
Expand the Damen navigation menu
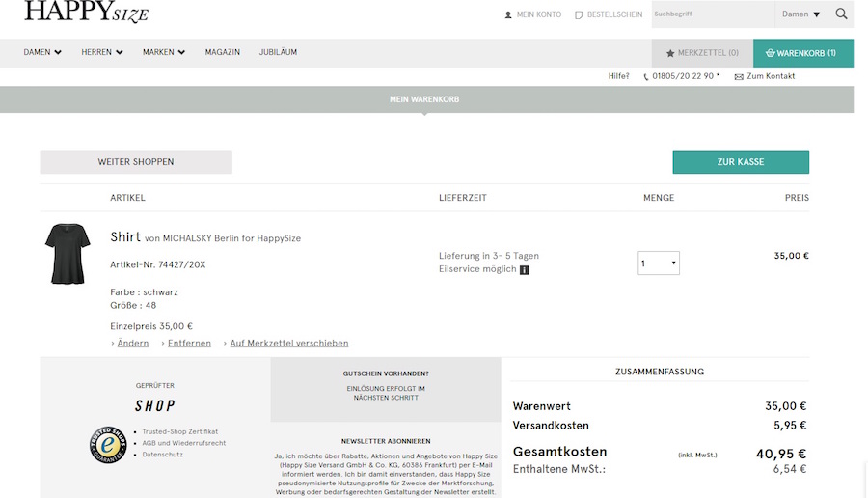(42, 52)
